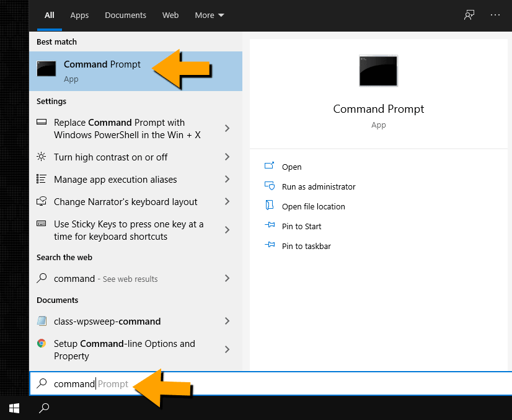
Task: Click the large Command Prompt preview icon
Action: tap(378, 71)
